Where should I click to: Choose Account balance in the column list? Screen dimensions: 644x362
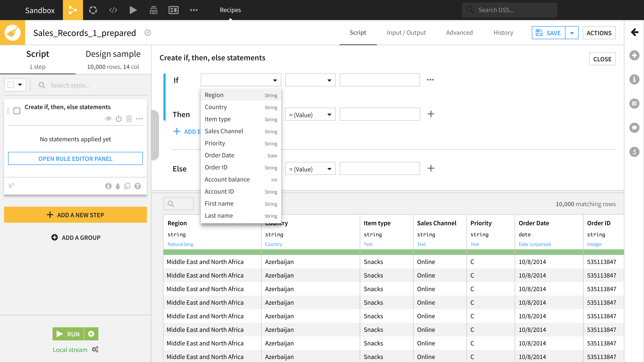pyautogui.click(x=241, y=179)
